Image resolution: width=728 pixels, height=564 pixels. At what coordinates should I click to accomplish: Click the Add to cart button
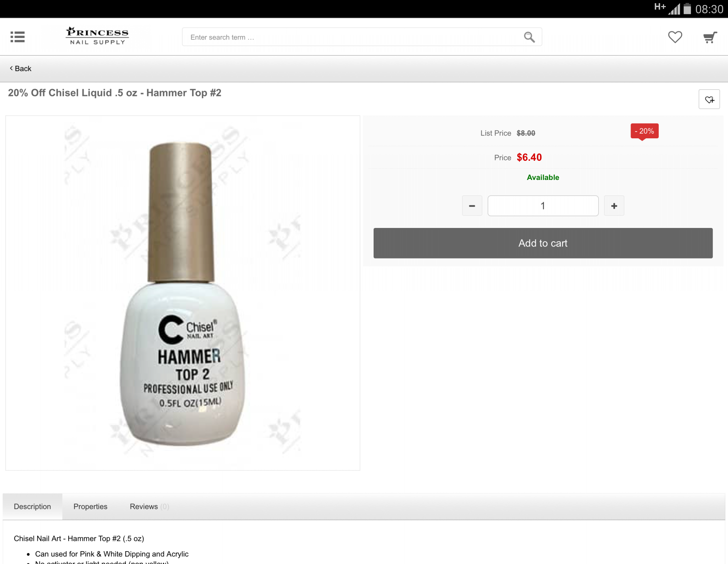tap(543, 243)
